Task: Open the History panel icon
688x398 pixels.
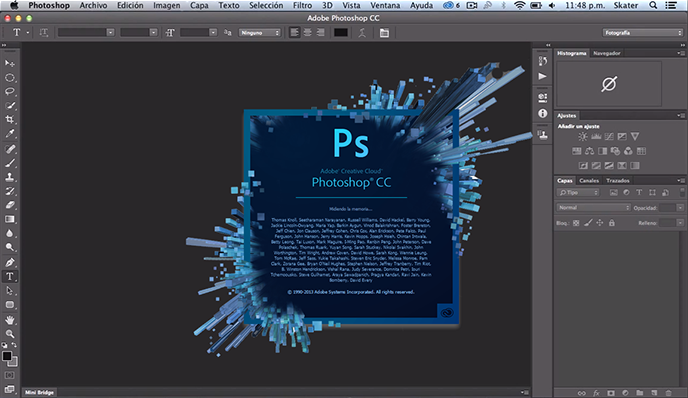Action: click(x=543, y=61)
